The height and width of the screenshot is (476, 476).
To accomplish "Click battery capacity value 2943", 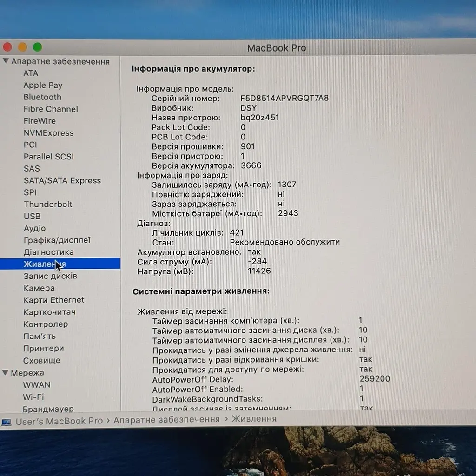I will [288, 213].
